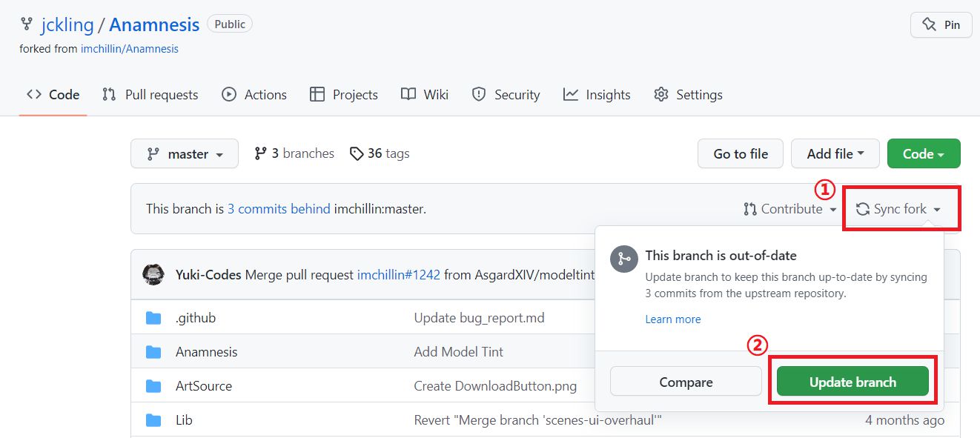Open the Lib folder

[x=184, y=420]
